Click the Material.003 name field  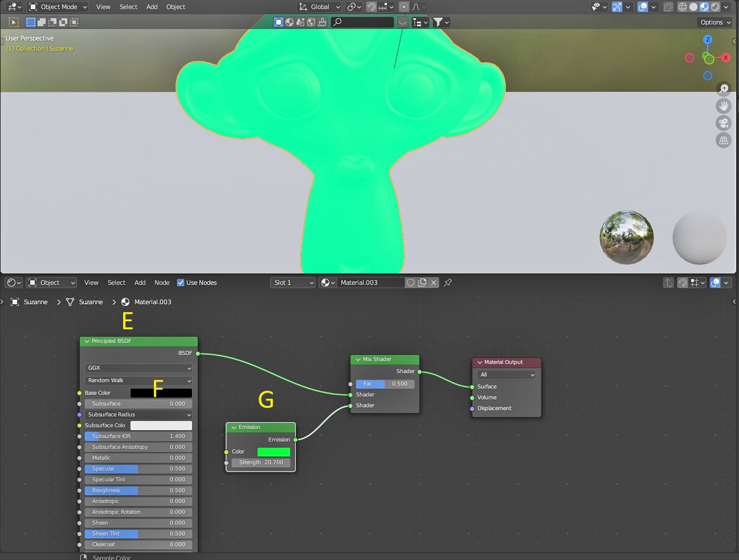tap(370, 283)
